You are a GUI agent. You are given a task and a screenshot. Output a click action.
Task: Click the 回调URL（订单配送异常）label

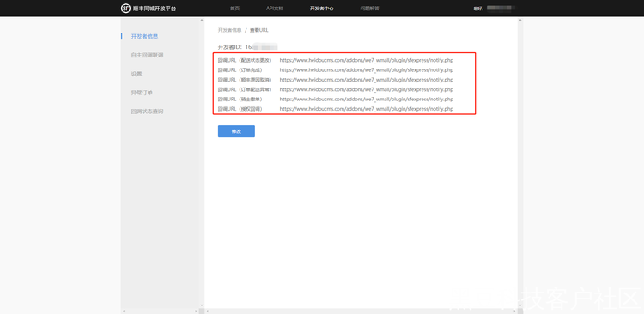tap(245, 89)
